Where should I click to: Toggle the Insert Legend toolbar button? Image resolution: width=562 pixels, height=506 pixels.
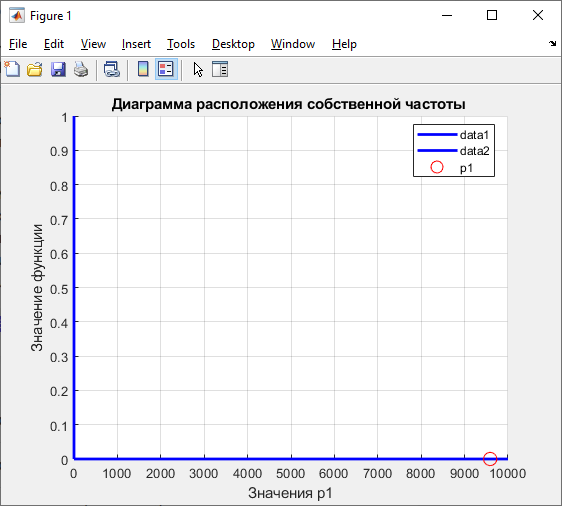coord(166,69)
